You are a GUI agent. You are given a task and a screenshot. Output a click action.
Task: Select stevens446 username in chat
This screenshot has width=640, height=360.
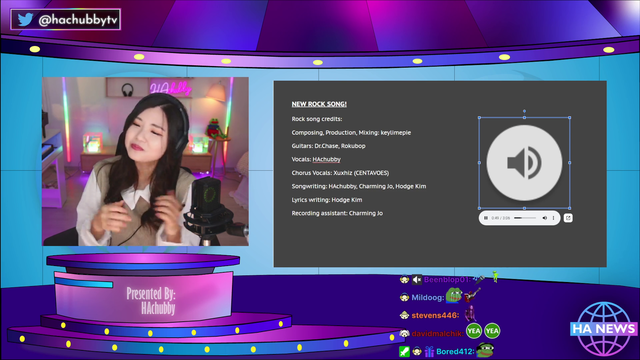tap(435, 316)
